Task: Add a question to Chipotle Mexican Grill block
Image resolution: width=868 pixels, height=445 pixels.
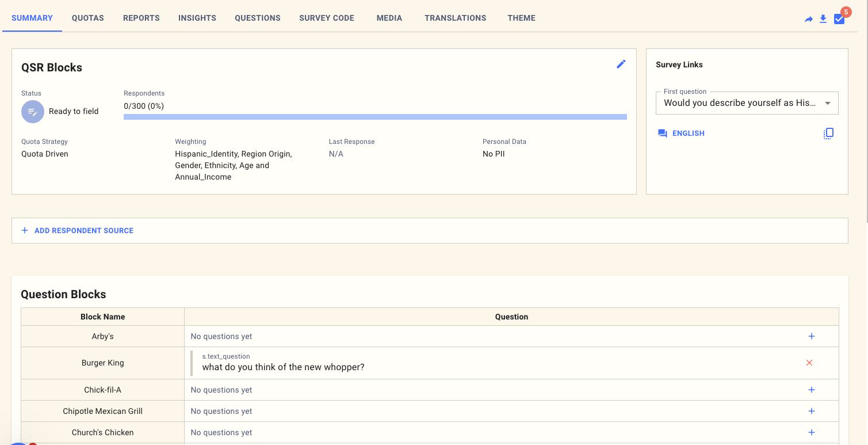Action: [811, 411]
